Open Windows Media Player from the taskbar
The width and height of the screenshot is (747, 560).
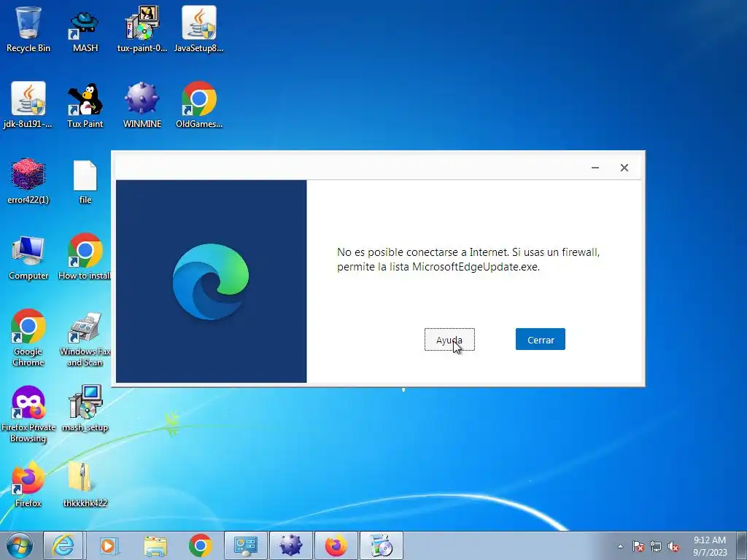(x=109, y=545)
